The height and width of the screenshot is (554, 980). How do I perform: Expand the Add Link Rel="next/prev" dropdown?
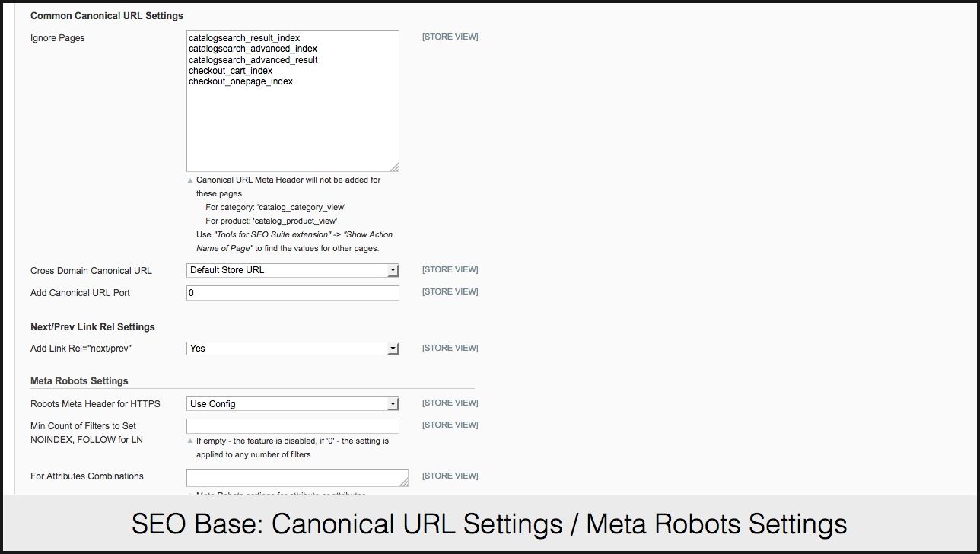pos(292,349)
